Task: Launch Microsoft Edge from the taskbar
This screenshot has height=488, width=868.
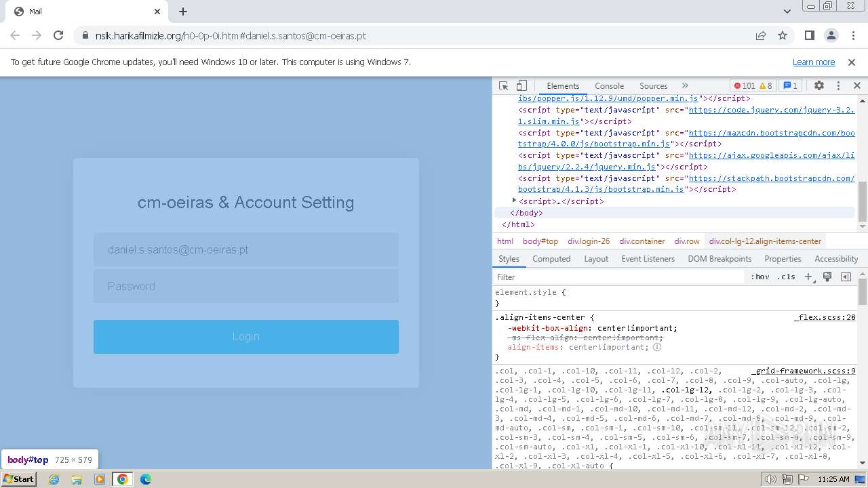Action: [145, 479]
